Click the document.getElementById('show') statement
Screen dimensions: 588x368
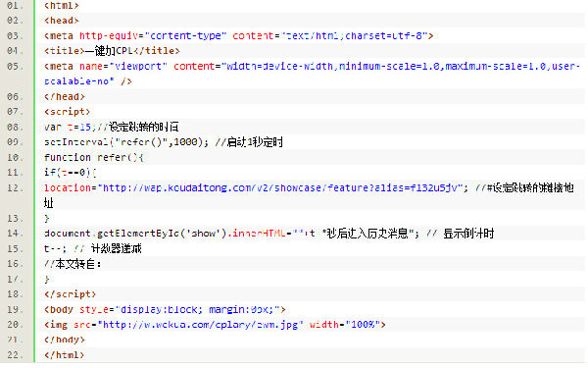[135, 234]
